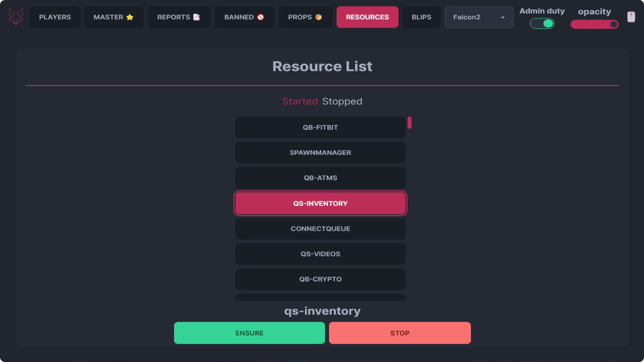
Task: Click the qs-inventory label above buttons
Action: (323, 311)
